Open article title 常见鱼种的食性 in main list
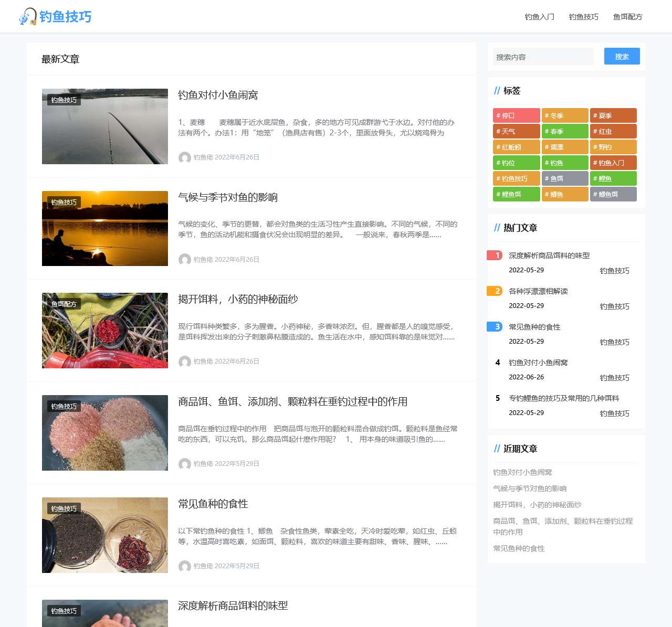This screenshot has height=627, width=672. coord(213,504)
